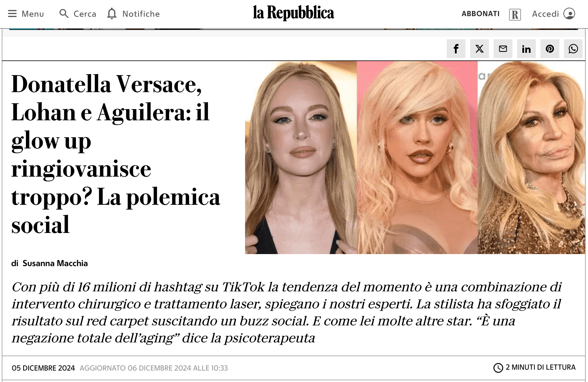The width and height of the screenshot is (588, 382).
Task: Share article on X
Action: pos(479,49)
